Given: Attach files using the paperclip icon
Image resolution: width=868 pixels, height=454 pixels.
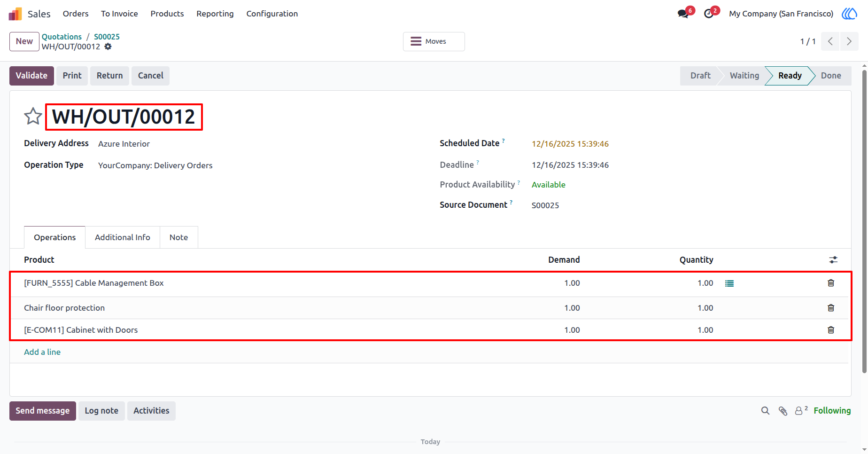Looking at the screenshot, I should coord(783,411).
